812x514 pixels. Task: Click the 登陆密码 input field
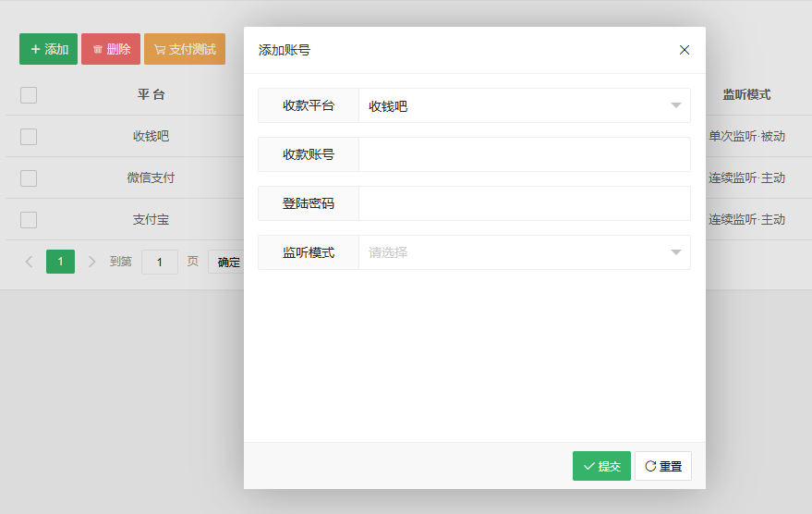click(524, 203)
